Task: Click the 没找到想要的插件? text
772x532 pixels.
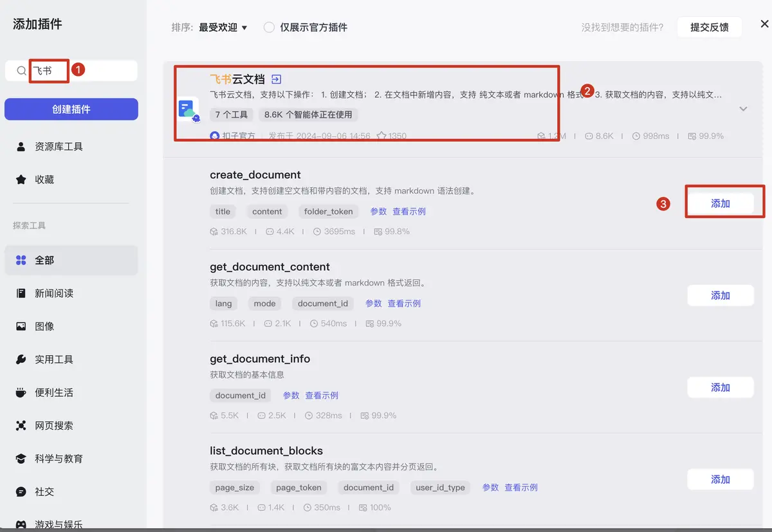Action: pyautogui.click(x=622, y=27)
